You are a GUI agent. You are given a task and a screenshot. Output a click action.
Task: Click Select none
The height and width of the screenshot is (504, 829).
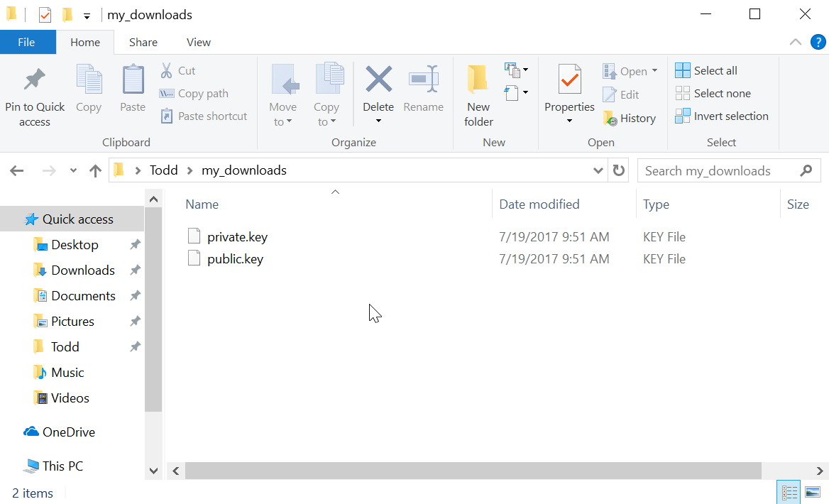pos(713,94)
